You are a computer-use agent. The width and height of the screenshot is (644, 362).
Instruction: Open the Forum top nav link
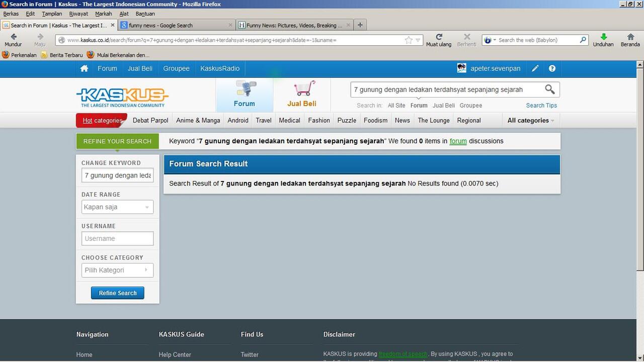point(107,68)
